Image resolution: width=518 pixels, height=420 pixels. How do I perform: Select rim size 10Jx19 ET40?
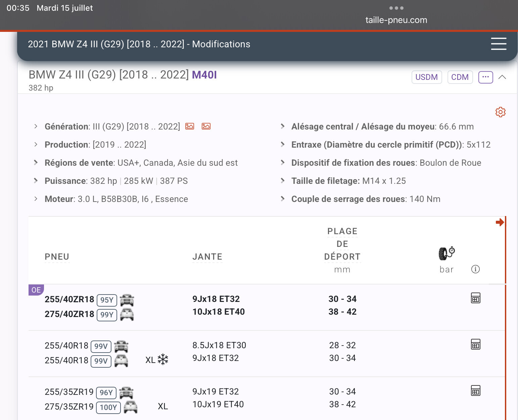click(x=218, y=404)
